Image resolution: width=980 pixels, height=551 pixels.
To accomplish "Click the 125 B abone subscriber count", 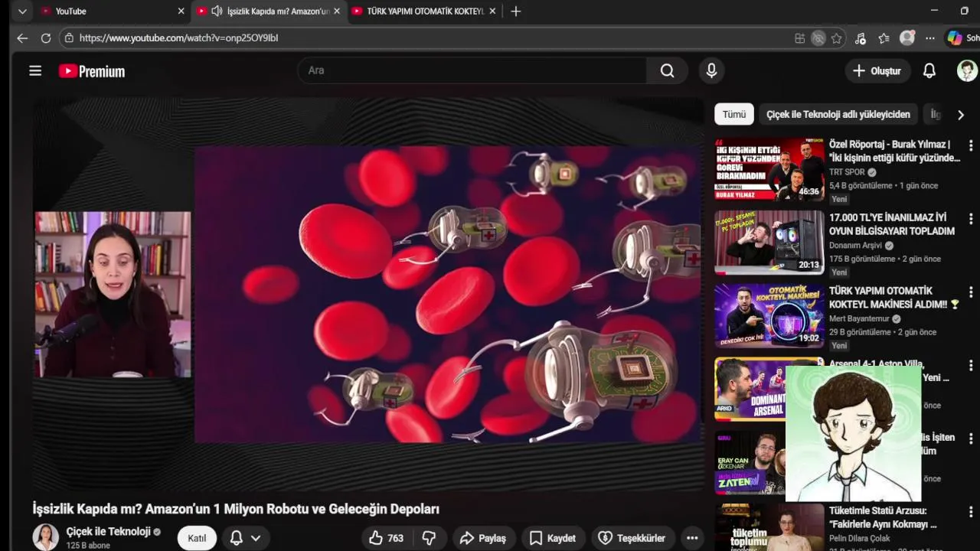I will click(x=88, y=546).
